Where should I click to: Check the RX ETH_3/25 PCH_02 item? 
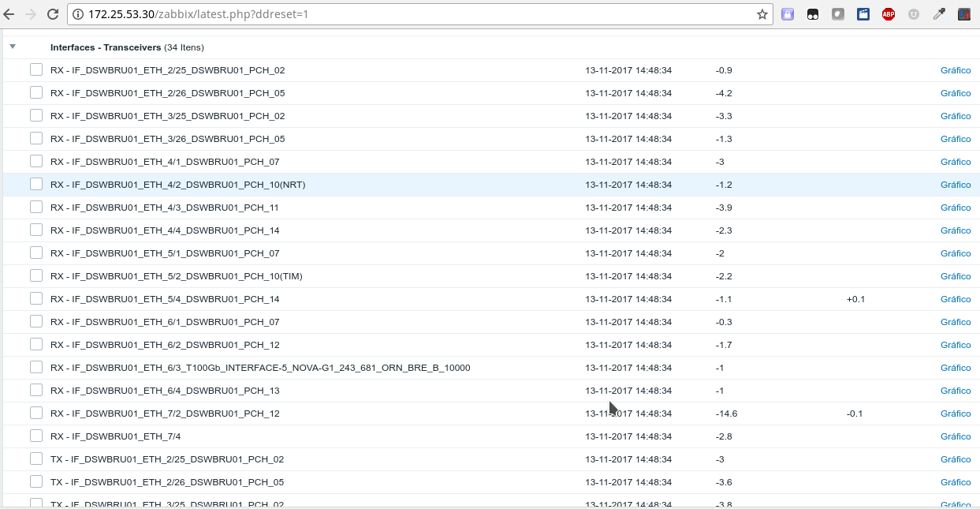(36, 115)
